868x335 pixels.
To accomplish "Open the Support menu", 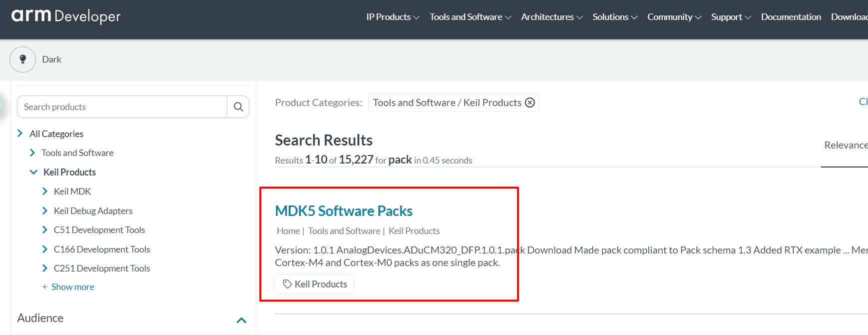I will point(731,17).
